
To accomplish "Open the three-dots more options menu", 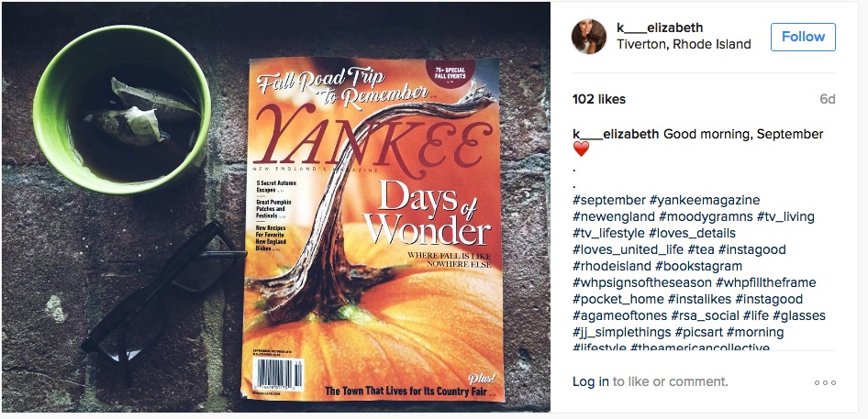I will tap(825, 382).
